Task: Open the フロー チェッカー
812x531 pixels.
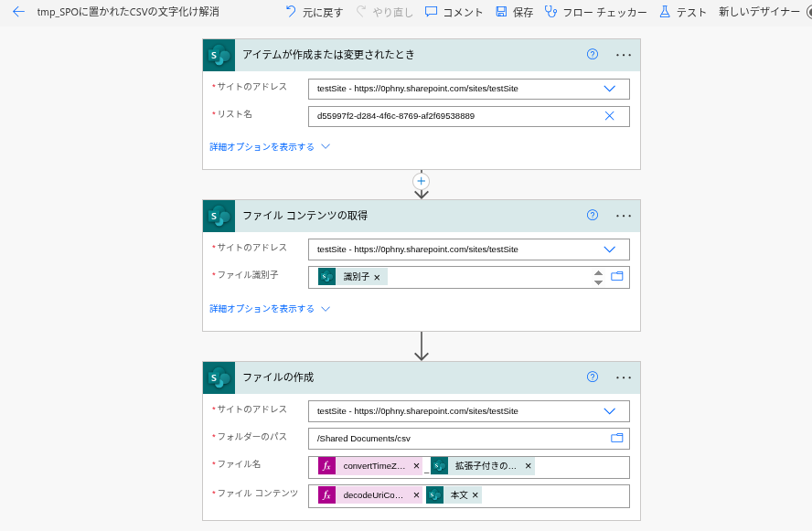Action: (595, 12)
